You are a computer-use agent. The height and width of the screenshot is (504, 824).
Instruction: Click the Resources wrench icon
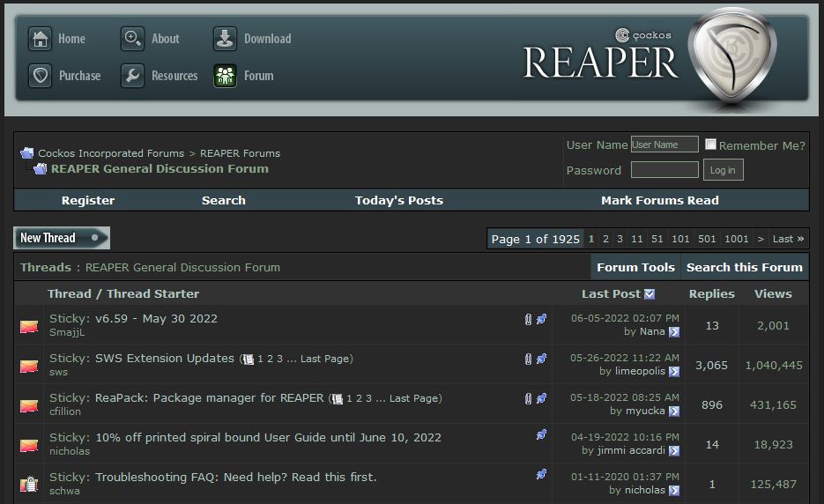click(132, 76)
